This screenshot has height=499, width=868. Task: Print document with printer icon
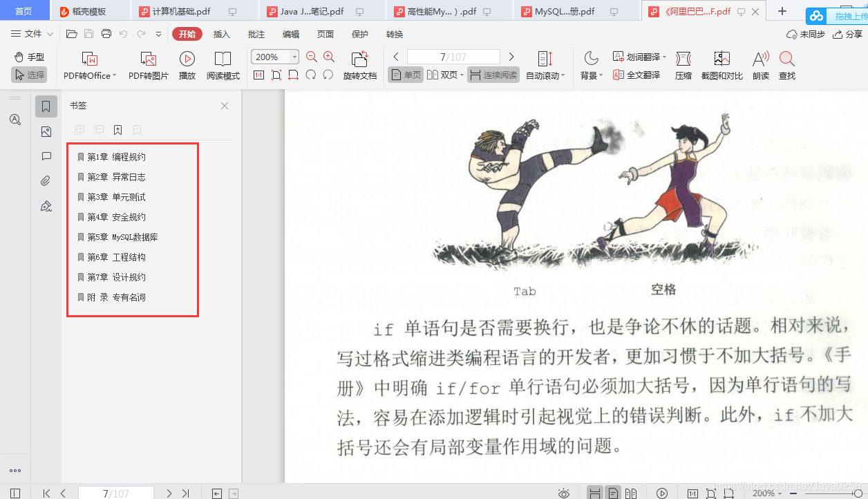pos(106,34)
